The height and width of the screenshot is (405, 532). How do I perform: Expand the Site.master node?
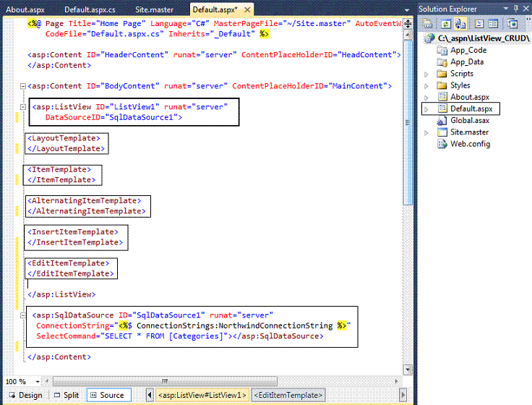click(426, 133)
